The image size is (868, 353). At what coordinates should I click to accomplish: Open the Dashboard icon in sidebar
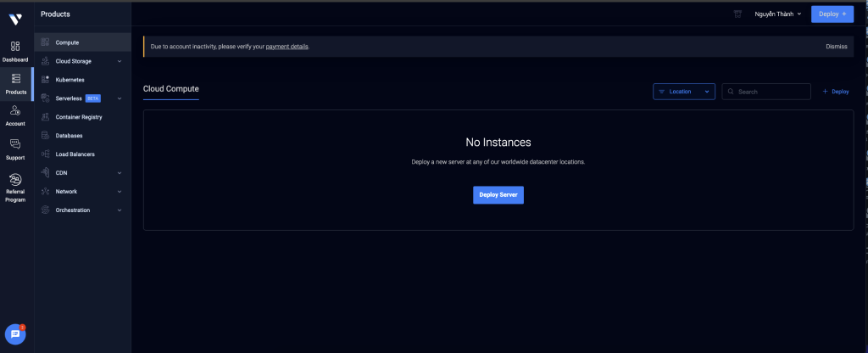pos(15,47)
